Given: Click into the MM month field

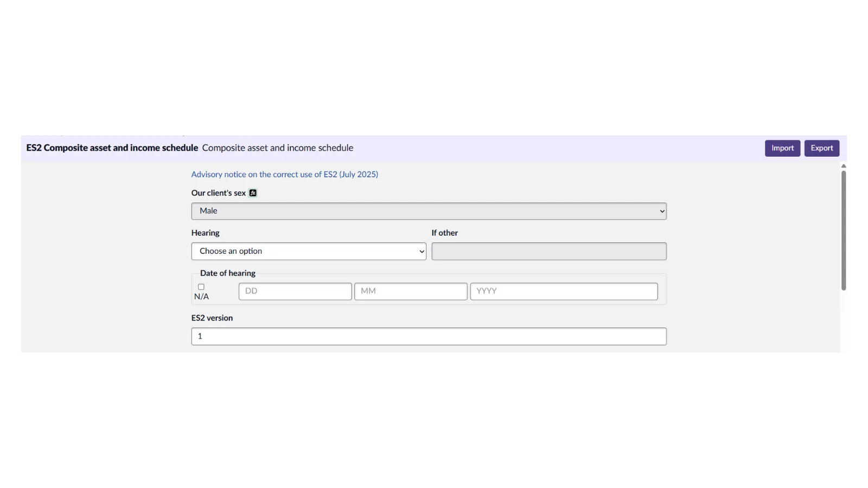Looking at the screenshot, I should (x=411, y=291).
